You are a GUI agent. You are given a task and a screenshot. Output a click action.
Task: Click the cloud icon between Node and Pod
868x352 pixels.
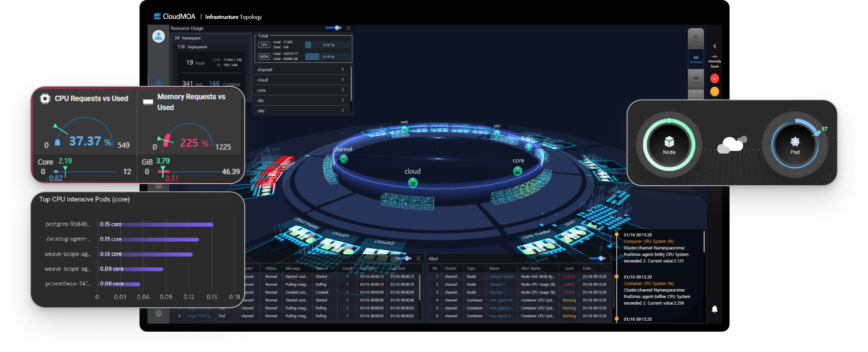(x=732, y=145)
